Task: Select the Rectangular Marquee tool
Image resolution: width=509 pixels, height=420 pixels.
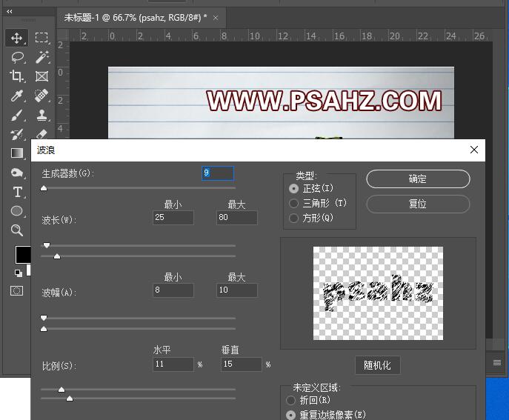Action: 41,38
